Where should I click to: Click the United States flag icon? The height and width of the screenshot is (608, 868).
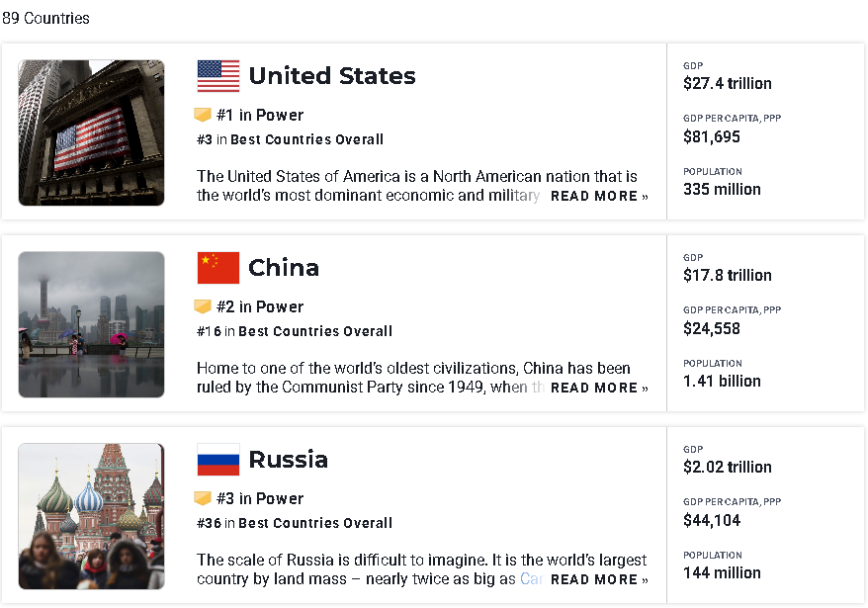(218, 76)
